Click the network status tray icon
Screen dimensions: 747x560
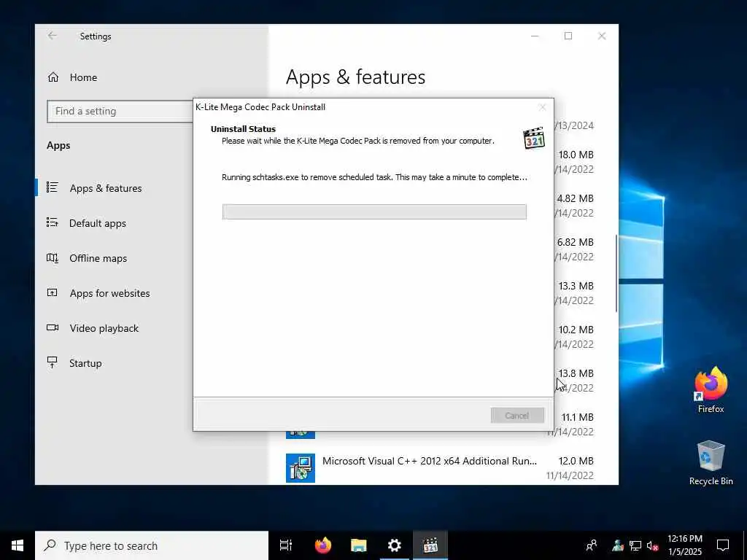click(635, 545)
